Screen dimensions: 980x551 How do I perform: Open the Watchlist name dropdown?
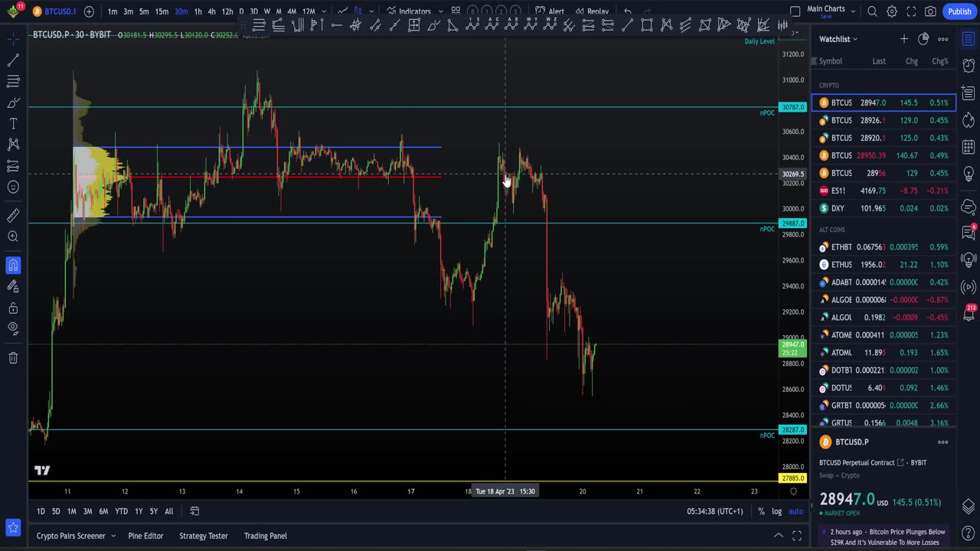[x=838, y=39]
